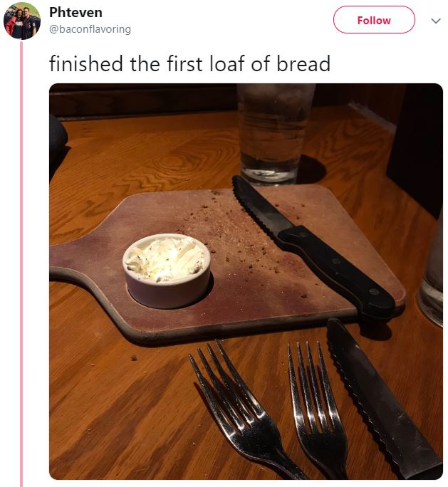
Task: Select the tweet text about bread
Action: tap(189, 63)
